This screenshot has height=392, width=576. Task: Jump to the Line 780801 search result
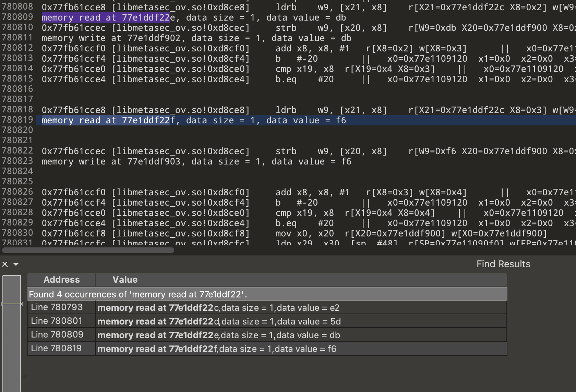coord(57,321)
